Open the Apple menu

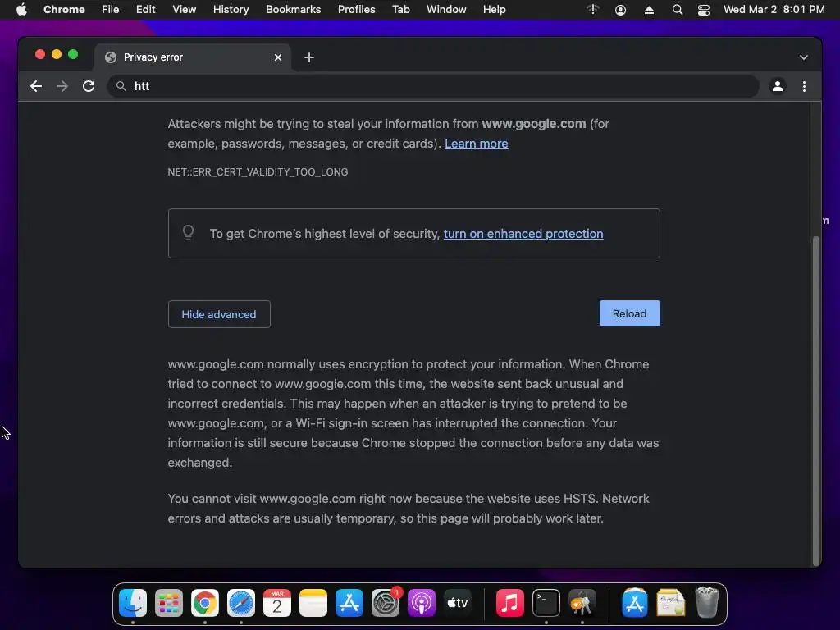21,10
